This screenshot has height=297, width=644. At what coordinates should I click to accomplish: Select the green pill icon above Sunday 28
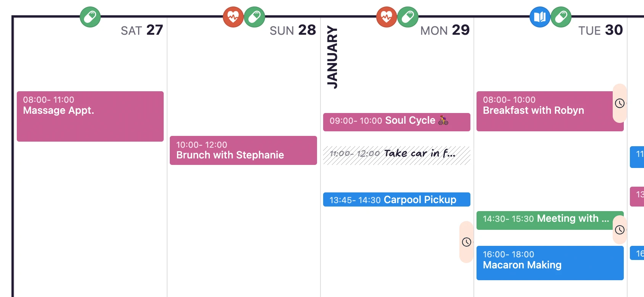click(x=254, y=17)
